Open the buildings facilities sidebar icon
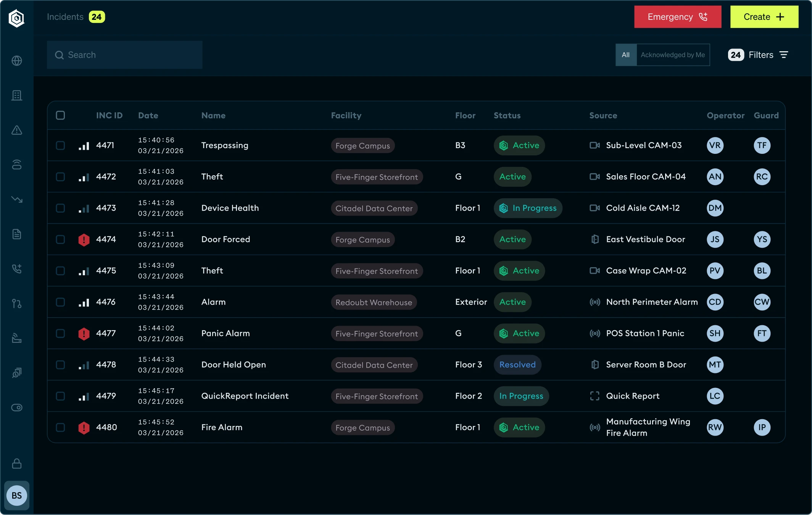Image resolution: width=812 pixels, height=515 pixels. click(17, 95)
